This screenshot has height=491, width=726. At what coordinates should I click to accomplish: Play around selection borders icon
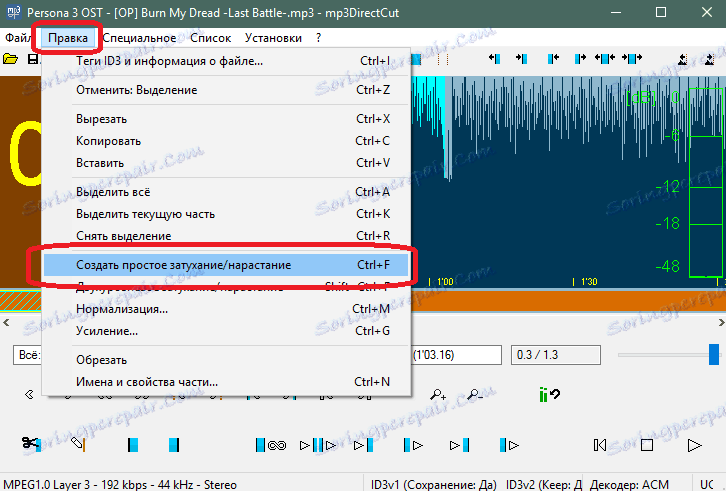tap(318, 445)
